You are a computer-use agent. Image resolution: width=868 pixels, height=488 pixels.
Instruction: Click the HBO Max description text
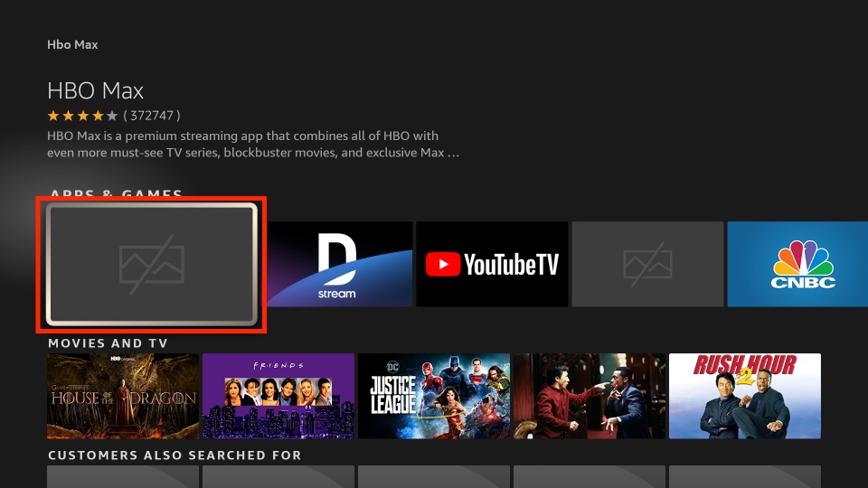pyautogui.click(x=253, y=144)
